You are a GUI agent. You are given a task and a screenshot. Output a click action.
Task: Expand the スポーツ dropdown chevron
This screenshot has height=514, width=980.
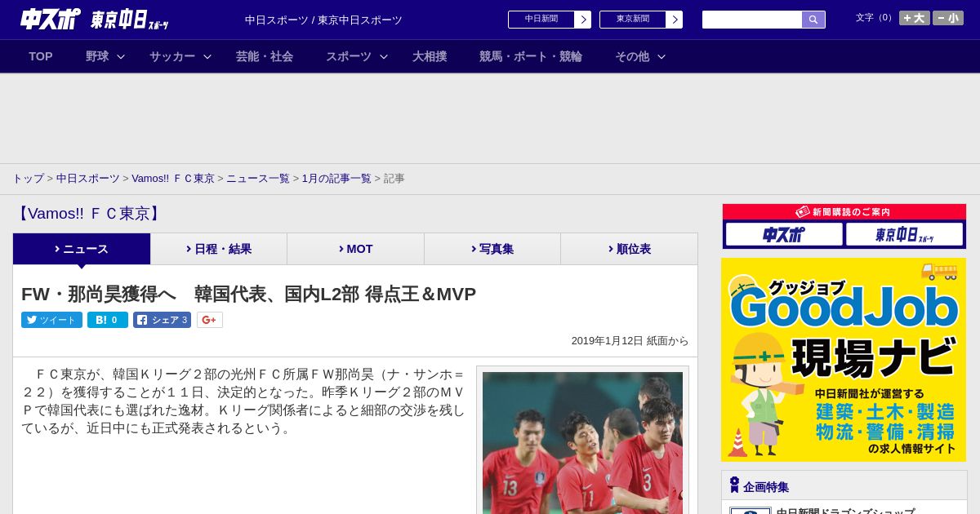[x=384, y=57]
